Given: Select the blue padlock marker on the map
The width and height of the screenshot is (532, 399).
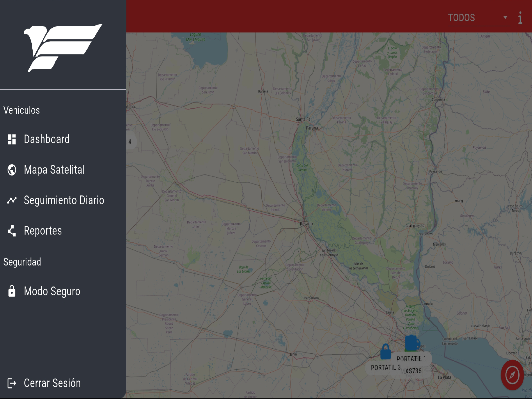Looking at the screenshot, I should (x=385, y=352).
